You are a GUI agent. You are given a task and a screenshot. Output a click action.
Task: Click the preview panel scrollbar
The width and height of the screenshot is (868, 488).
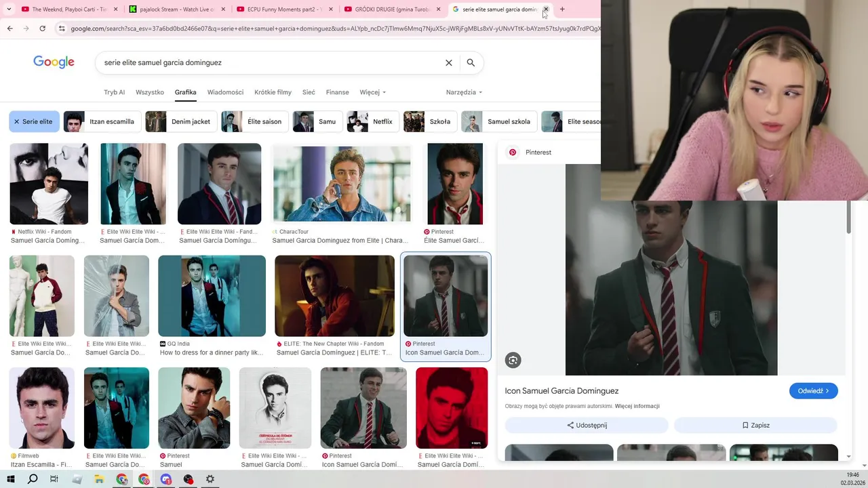[848, 217]
